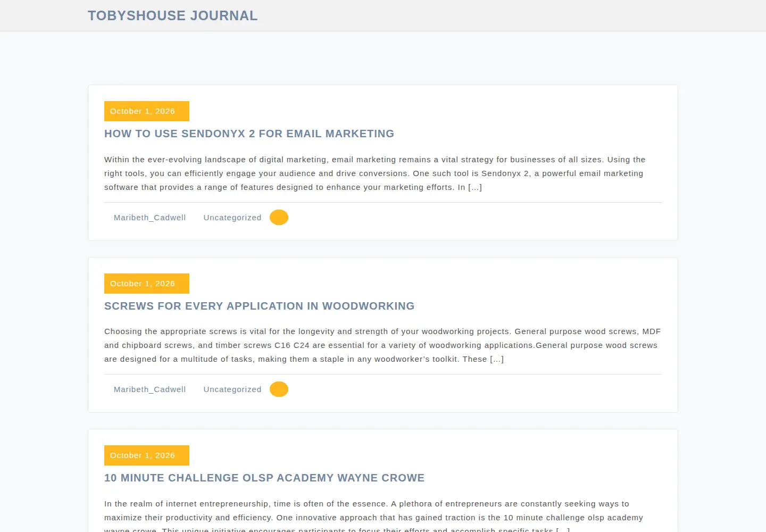This screenshot has width=766, height=532.
Task: Open Uncategorized category under the Screws post
Action: coord(232,389)
